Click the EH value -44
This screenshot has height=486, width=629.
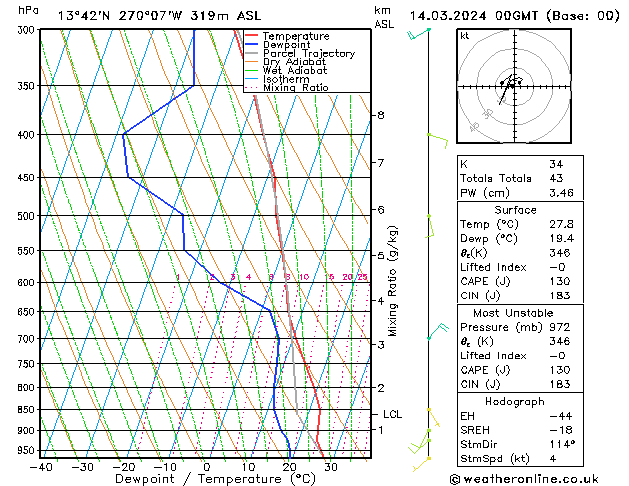[561, 416]
